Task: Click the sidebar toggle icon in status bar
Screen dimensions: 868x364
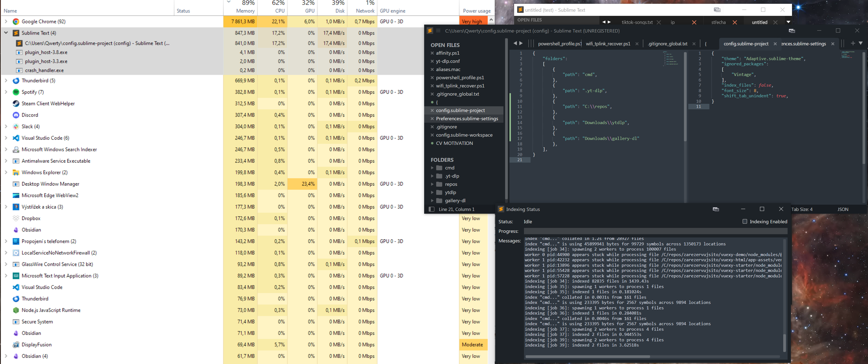Action: (431, 209)
